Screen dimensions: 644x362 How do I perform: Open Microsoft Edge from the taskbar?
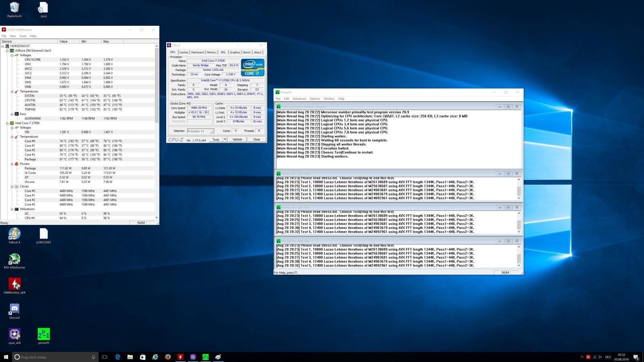tap(118, 357)
